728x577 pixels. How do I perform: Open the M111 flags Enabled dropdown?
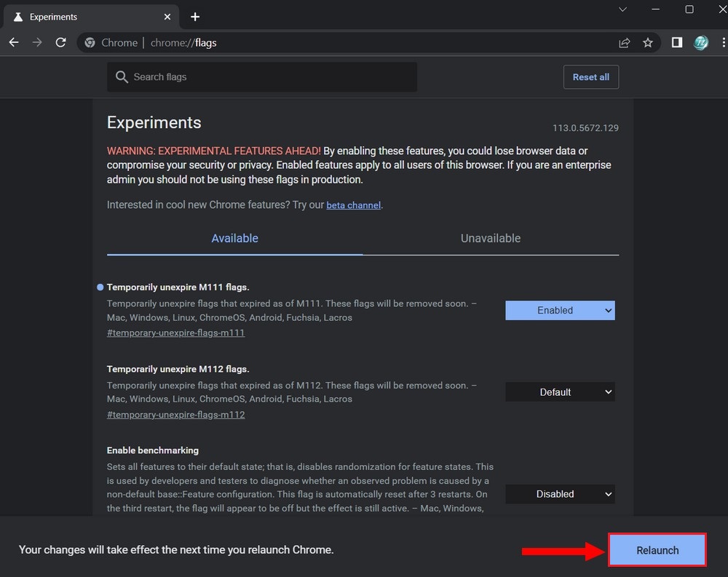tap(560, 311)
